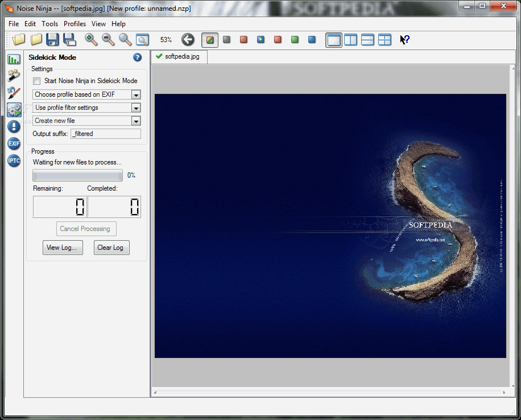This screenshot has height=420, width=521.
Task: Switch to four-pane view layout
Action: [384, 40]
